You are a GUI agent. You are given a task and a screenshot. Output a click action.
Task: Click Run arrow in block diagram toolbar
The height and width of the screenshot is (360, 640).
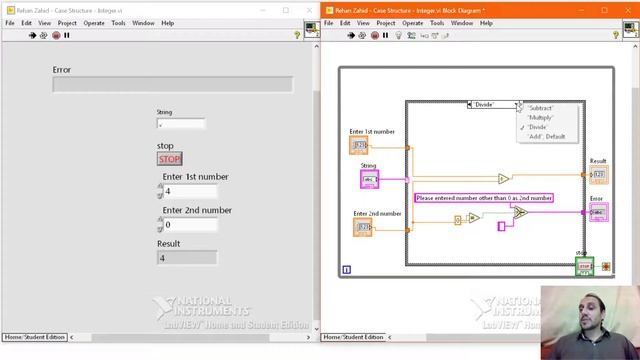coord(351,36)
